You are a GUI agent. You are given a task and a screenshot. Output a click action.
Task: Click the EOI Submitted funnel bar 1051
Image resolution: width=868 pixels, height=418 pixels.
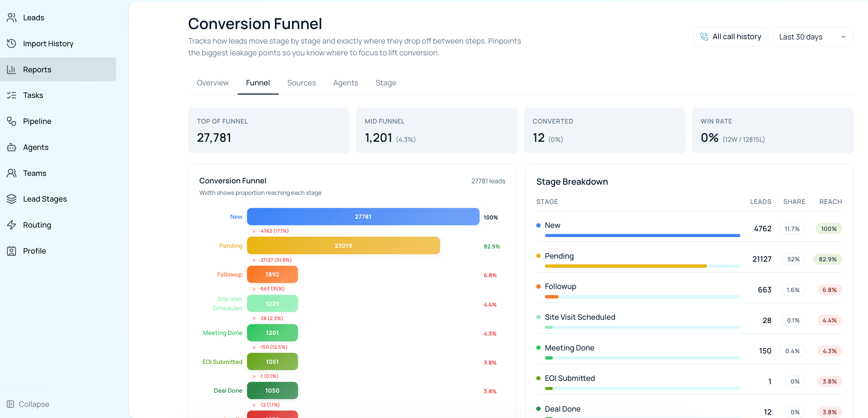click(272, 362)
